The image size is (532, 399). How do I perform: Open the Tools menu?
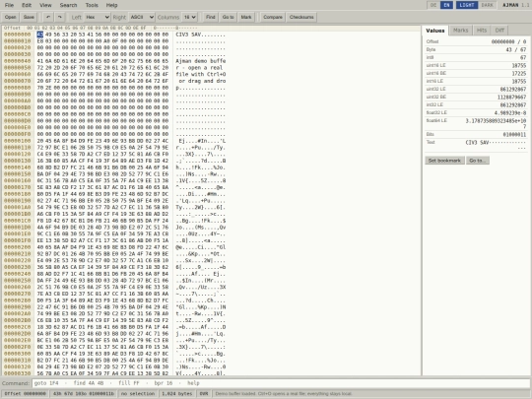(92, 5)
